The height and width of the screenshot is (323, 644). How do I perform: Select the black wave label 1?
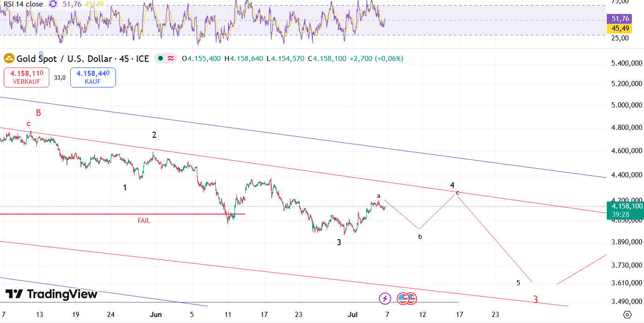point(125,188)
